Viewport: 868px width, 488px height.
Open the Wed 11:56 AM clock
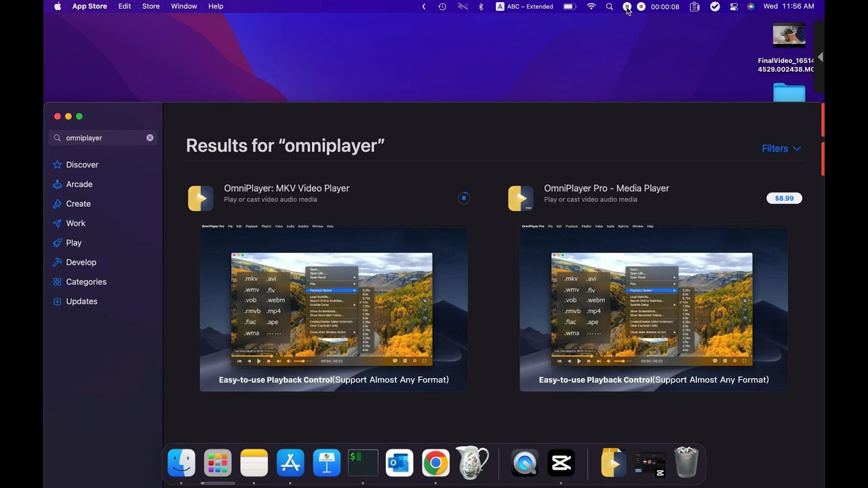789,6
